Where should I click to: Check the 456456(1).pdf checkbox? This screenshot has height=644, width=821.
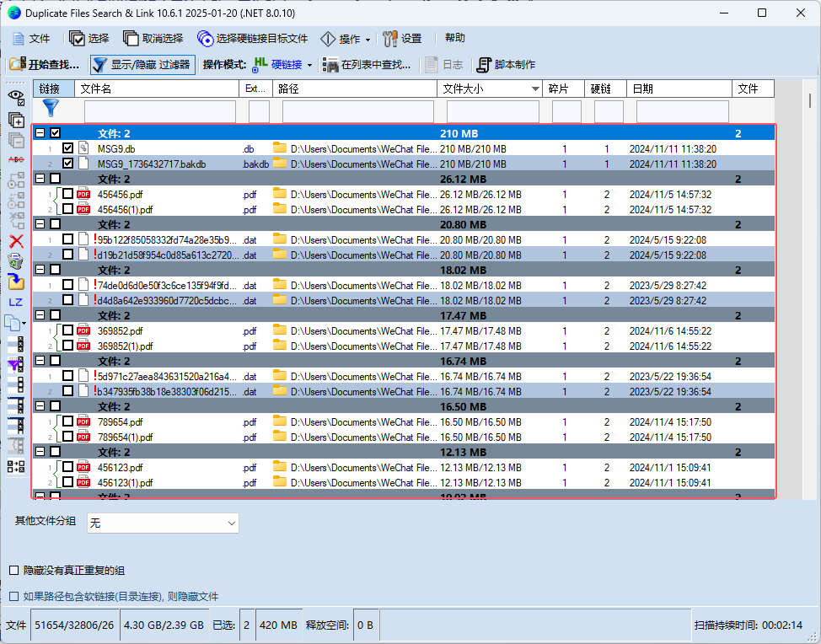(x=67, y=209)
